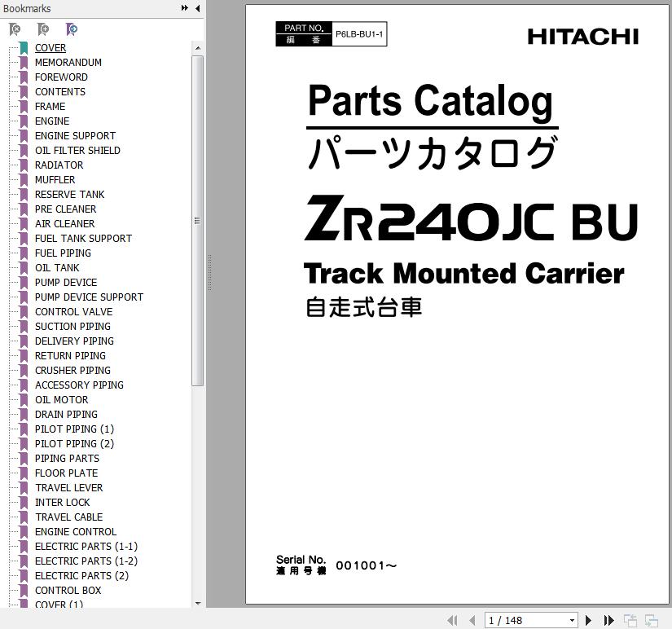Screen dimensions: 672x629
Task: Select the CRUSHER PIPING bookmark
Action: pyautogui.click(x=72, y=371)
